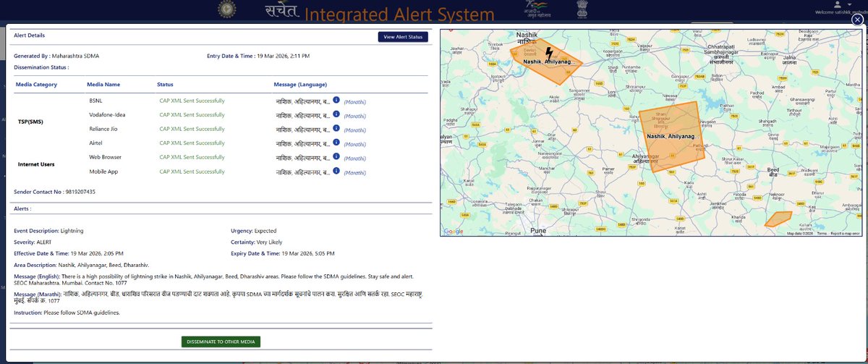Click the Message (Language) column header

(300, 85)
